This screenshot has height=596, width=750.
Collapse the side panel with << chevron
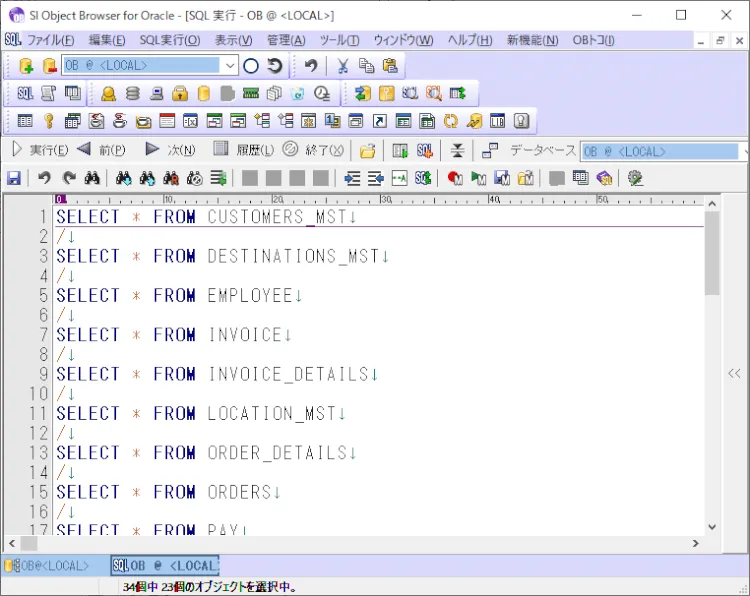point(734,373)
